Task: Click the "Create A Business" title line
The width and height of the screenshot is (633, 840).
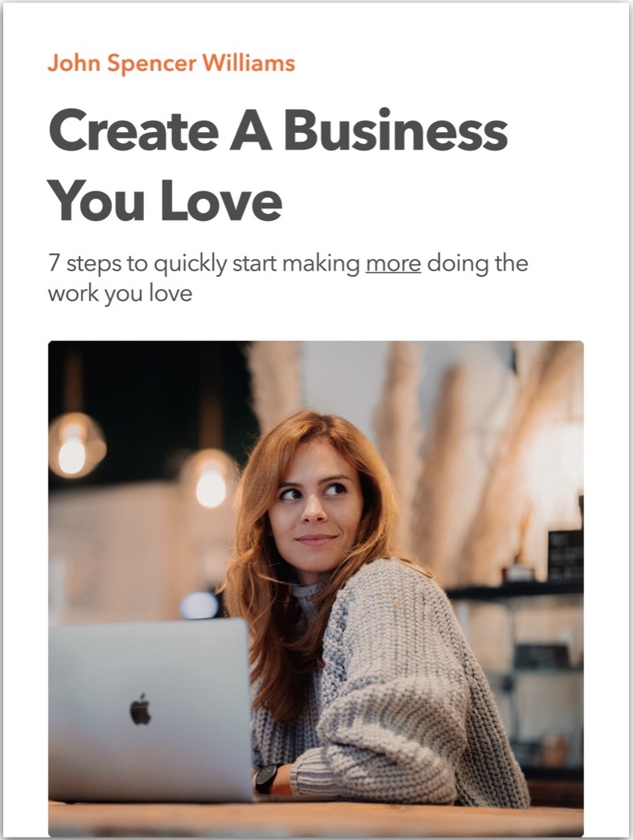Action: tap(278, 130)
